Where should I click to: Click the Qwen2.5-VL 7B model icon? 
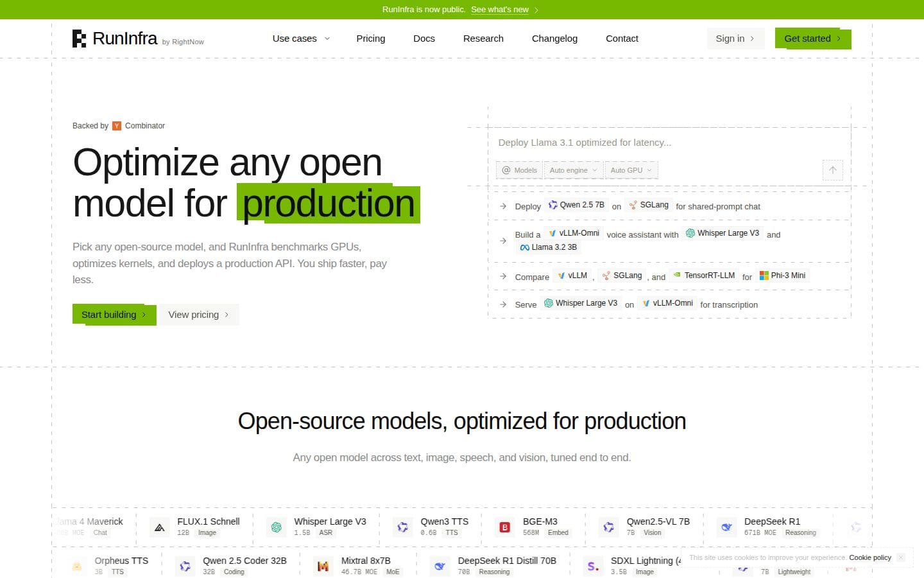click(609, 527)
